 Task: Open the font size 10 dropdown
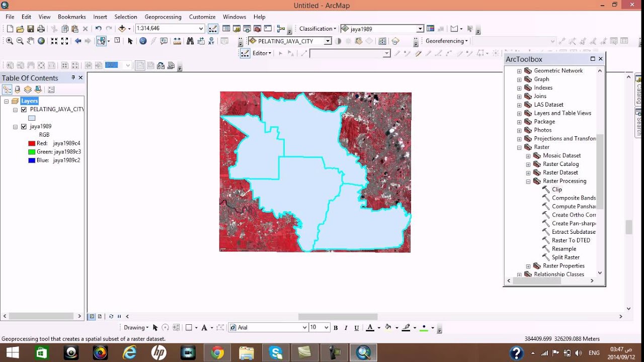click(x=327, y=327)
